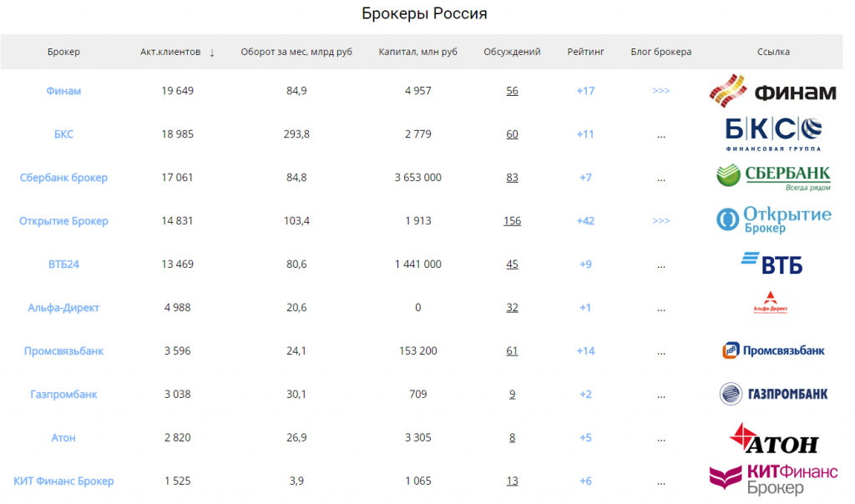Screen dimensions: 855x504
Task: Click БКС's +11 rating
Action: (585, 134)
